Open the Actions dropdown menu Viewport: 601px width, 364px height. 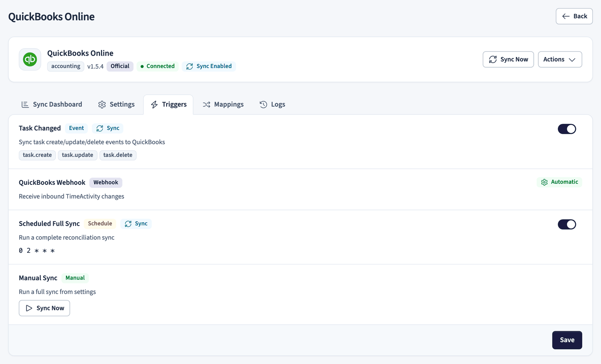[x=560, y=59]
